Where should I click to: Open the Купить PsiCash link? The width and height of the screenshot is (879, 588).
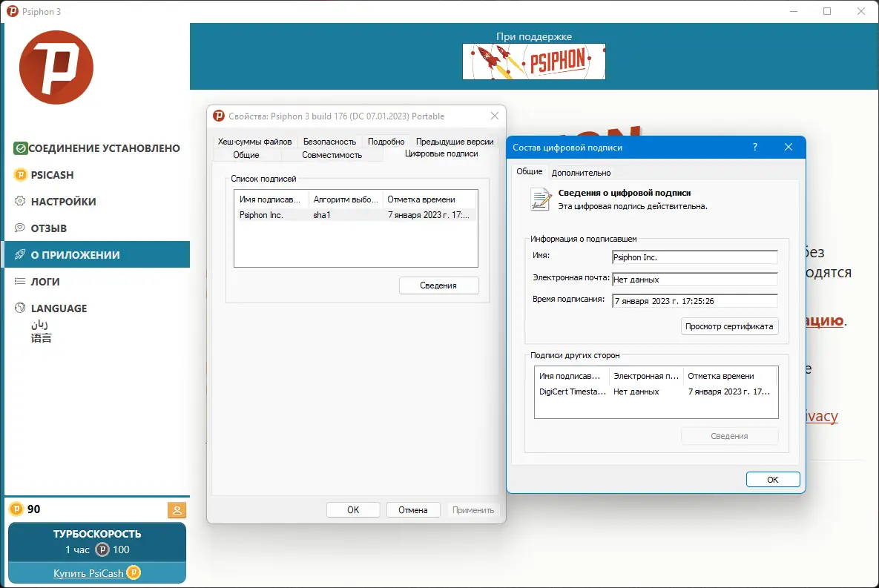(90, 572)
